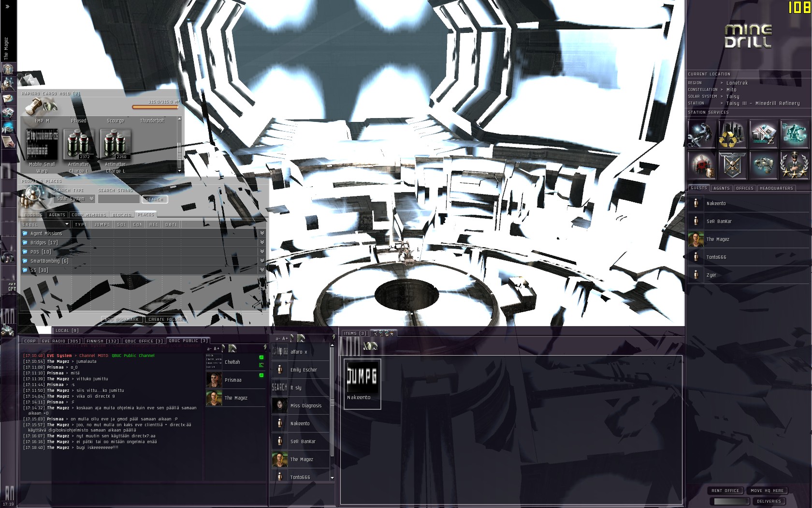
Task: Open the Agents tab in People & Places
Action: (57, 215)
